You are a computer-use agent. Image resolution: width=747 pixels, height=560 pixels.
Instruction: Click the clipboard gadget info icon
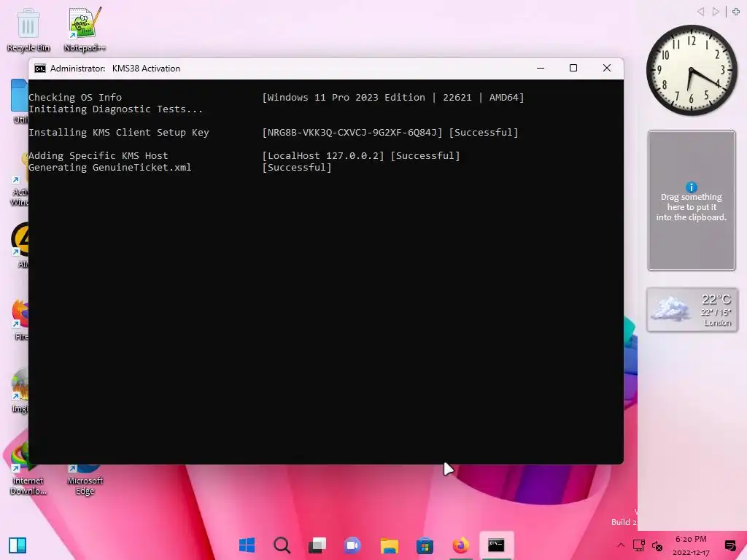692,187
